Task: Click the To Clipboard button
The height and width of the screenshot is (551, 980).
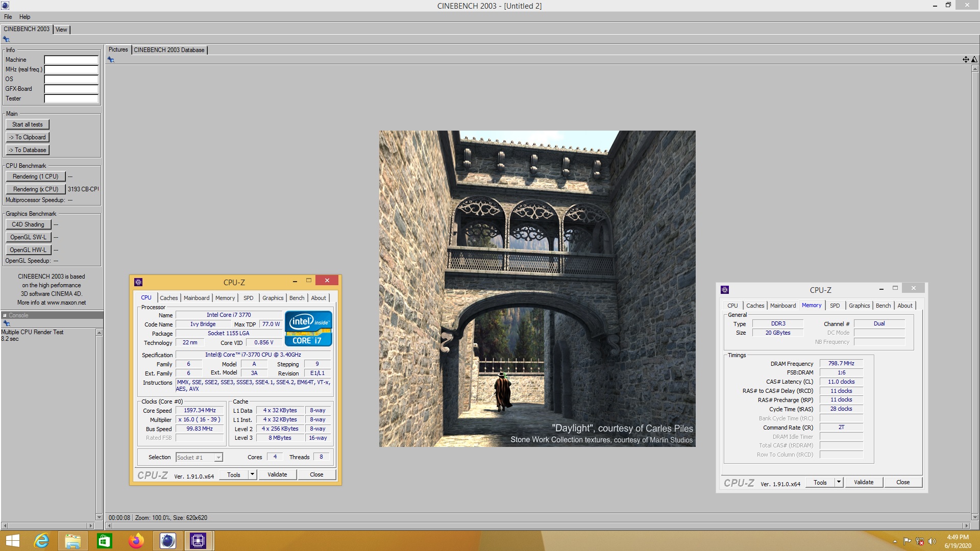Action: point(28,137)
